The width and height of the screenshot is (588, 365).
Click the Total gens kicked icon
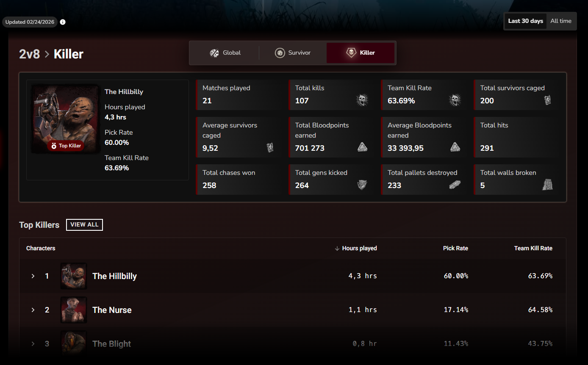(x=362, y=185)
